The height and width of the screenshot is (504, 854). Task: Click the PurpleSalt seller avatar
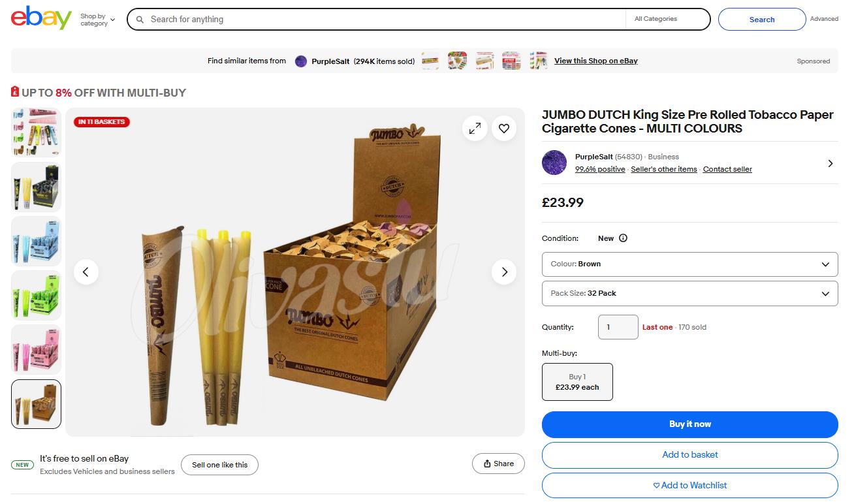(x=554, y=163)
